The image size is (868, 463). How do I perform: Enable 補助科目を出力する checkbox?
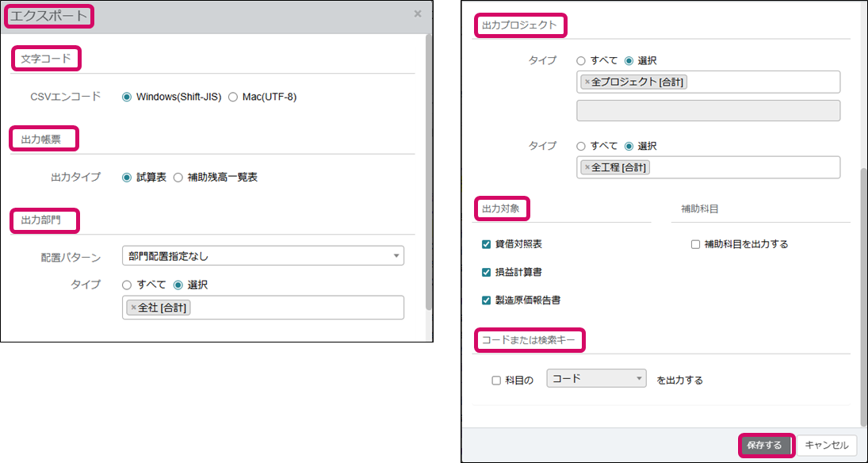pos(695,244)
